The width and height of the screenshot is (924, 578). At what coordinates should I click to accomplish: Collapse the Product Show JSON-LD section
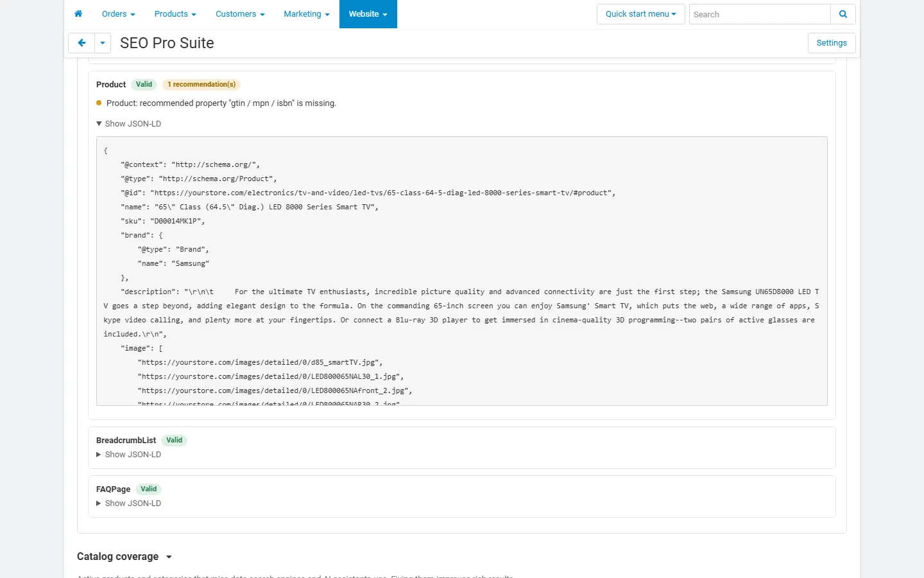tap(129, 124)
